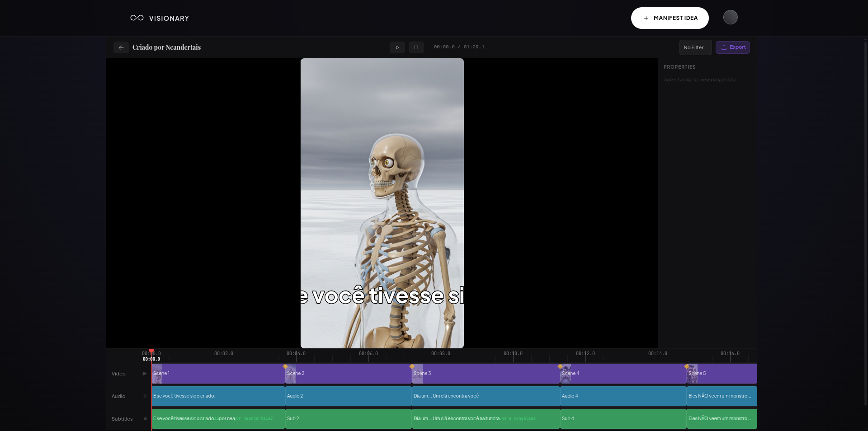
Task: Click the timeline ruler at 00:08.0
Action: pyautogui.click(x=441, y=355)
